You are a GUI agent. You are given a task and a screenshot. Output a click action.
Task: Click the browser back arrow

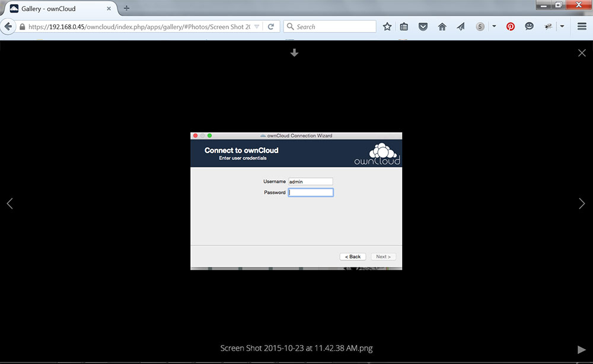pos(8,27)
